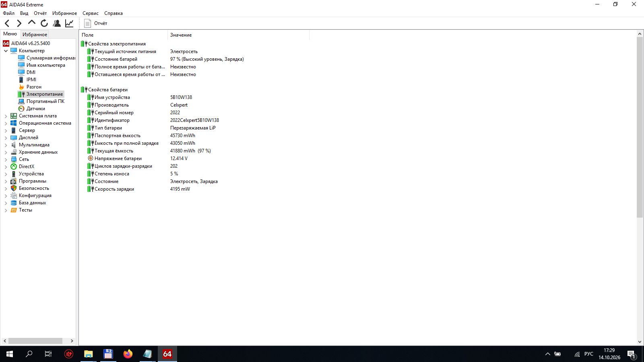Select the Сеть tree item
Image resolution: width=644 pixels, height=362 pixels.
[24, 159]
